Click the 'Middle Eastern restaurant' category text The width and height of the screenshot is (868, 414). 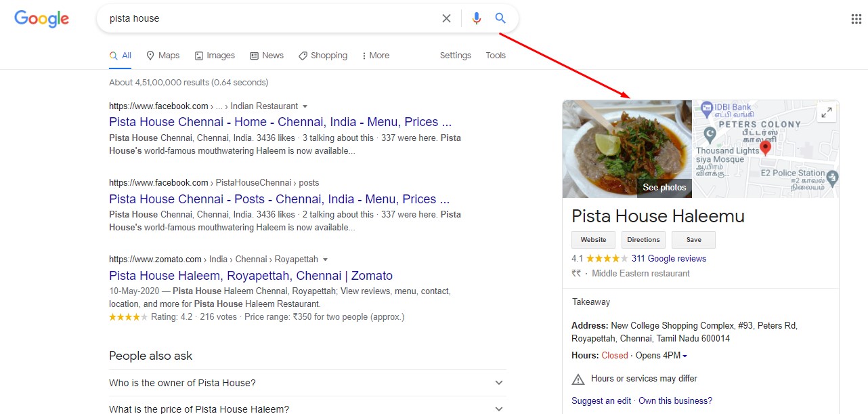(641, 274)
